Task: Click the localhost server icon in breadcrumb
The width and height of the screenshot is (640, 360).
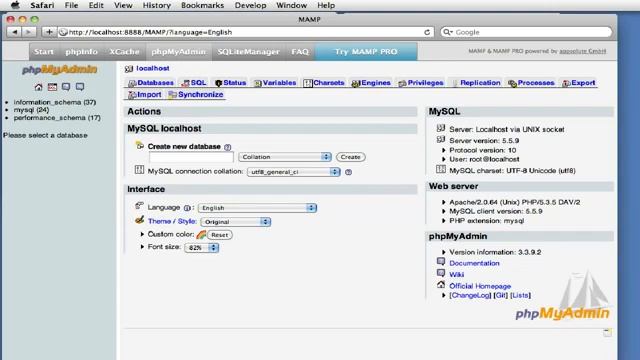Action: [129, 69]
